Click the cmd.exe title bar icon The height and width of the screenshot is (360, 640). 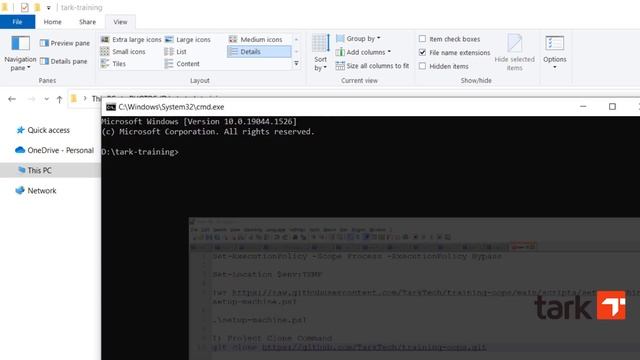coord(111,107)
